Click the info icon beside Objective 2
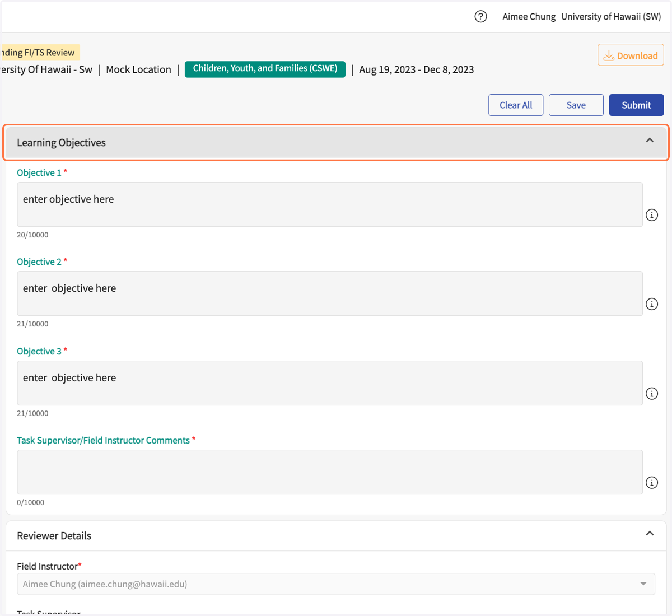The width and height of the screenshot is (672, 616). point(652,304)
